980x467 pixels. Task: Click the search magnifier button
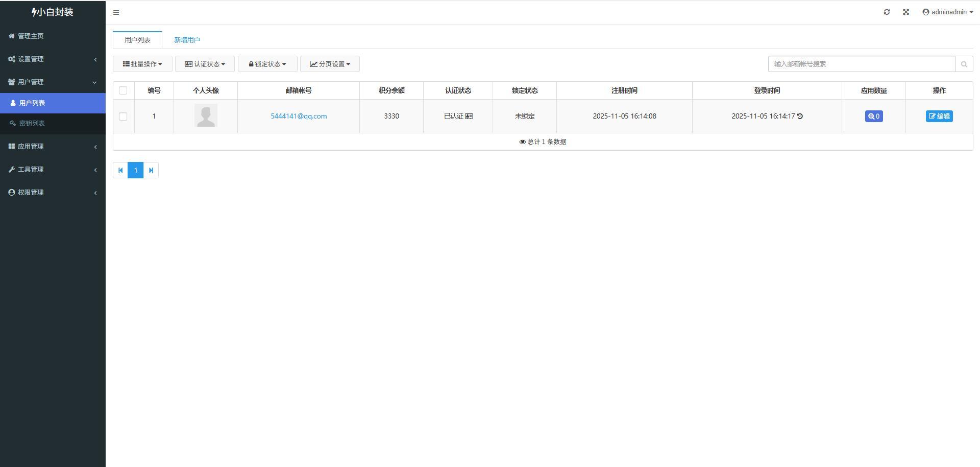964,64
